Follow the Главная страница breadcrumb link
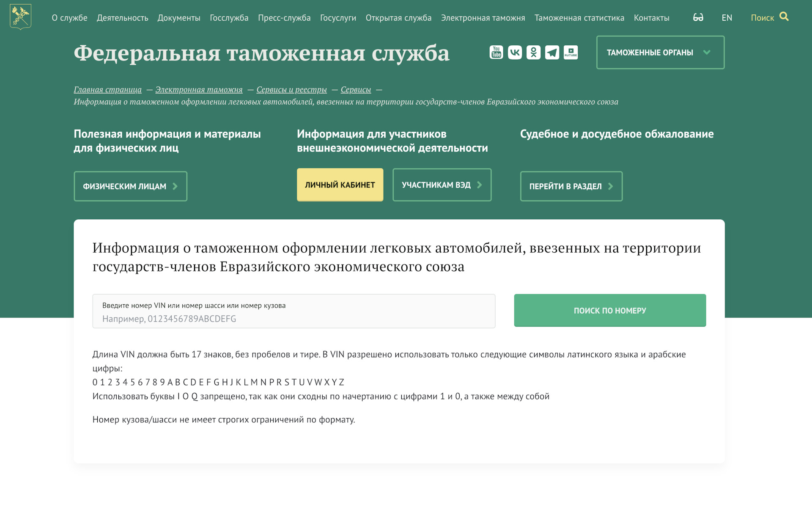 click(107, 89)
